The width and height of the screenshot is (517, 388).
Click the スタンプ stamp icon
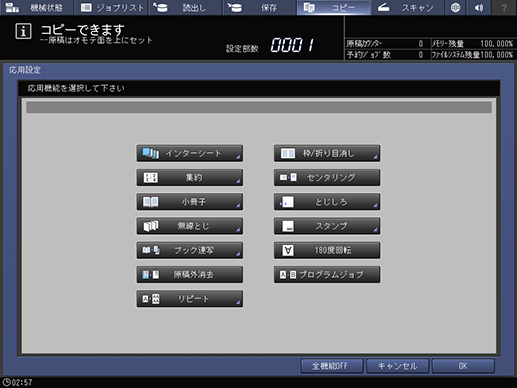[x=288, y=226]
